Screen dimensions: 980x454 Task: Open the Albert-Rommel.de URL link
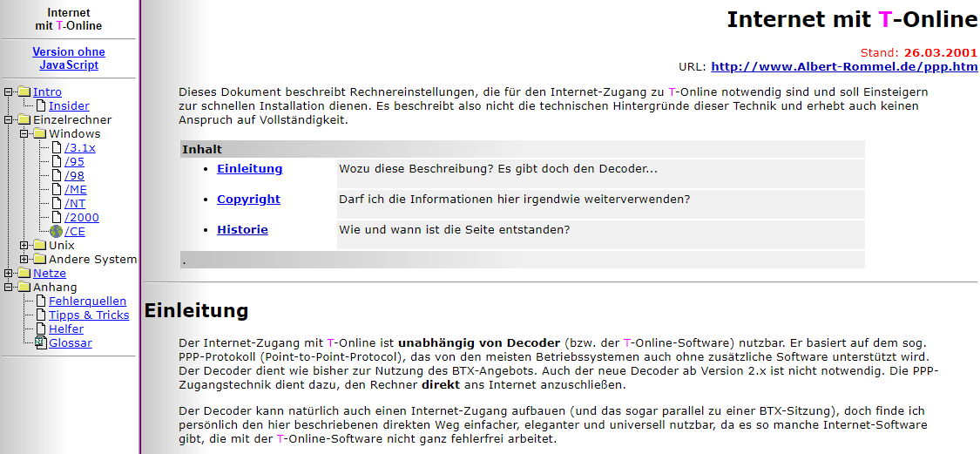(843, 66)
